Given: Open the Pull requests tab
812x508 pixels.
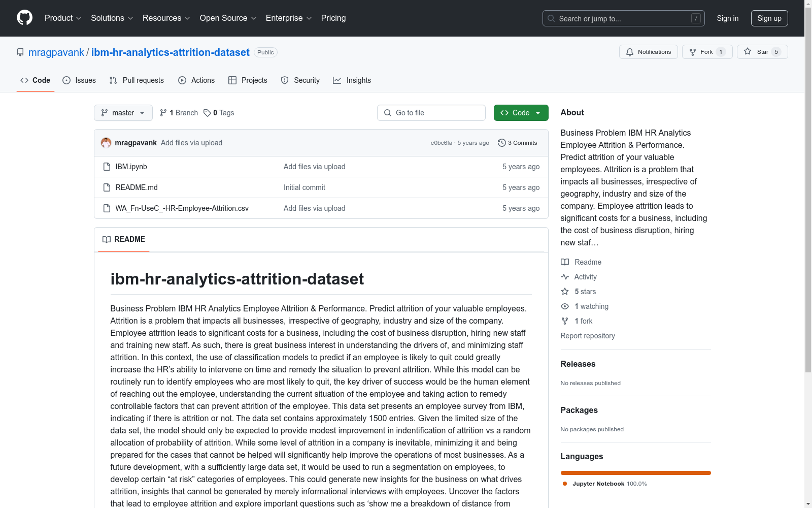Looking at the screenshot, I should pos(137,80).
